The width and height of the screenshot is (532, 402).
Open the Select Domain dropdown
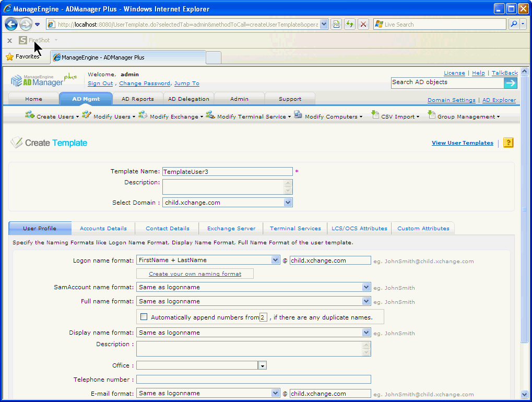[288, 203]
